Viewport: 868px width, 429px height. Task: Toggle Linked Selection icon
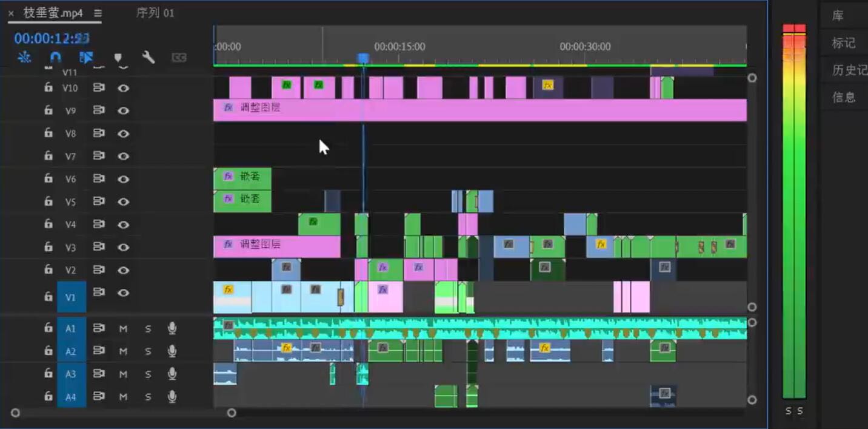tap(86, 58)
